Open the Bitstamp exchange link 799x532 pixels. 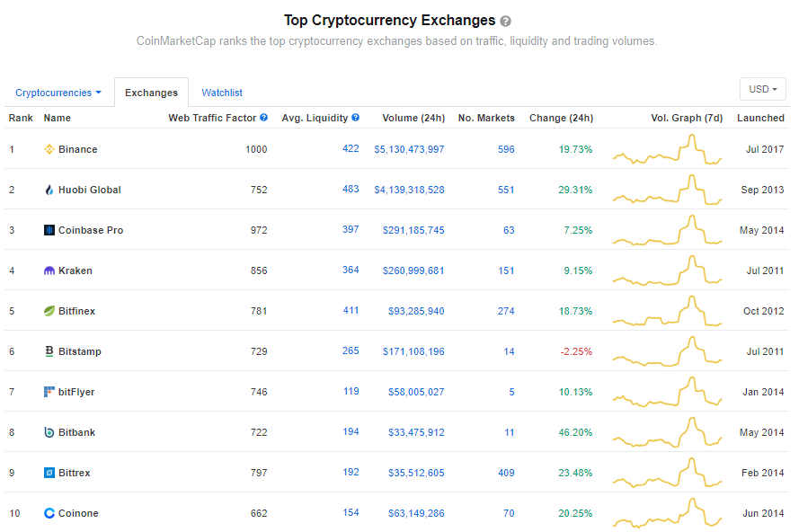click(79, 351)
